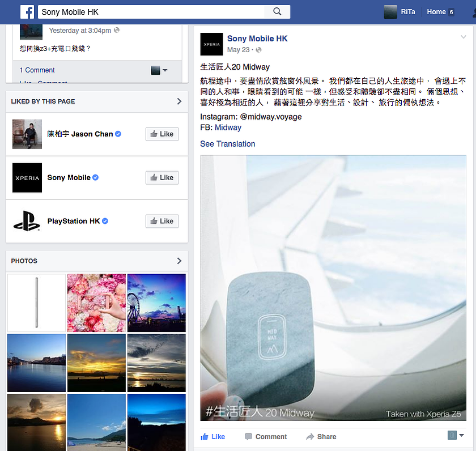This screenshot has height=451, width=476.
Task: Open the white phone side-view photo
Action: [36, 303]
